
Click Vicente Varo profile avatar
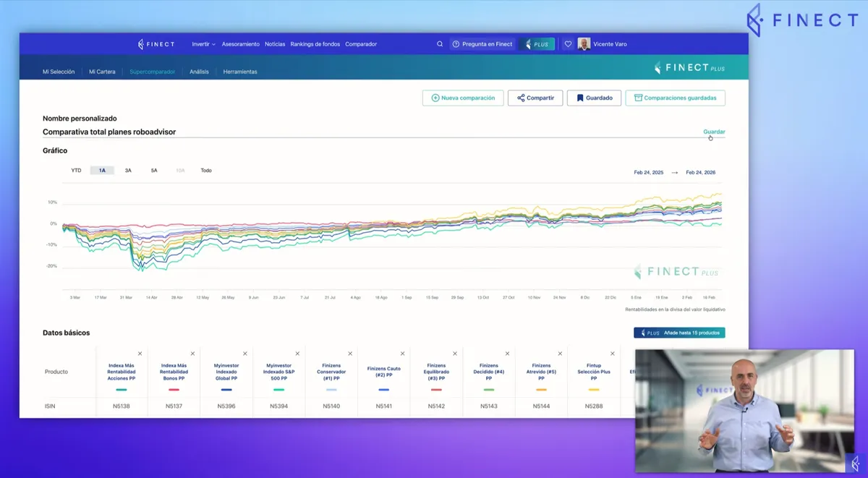click(x=584, y=44)
